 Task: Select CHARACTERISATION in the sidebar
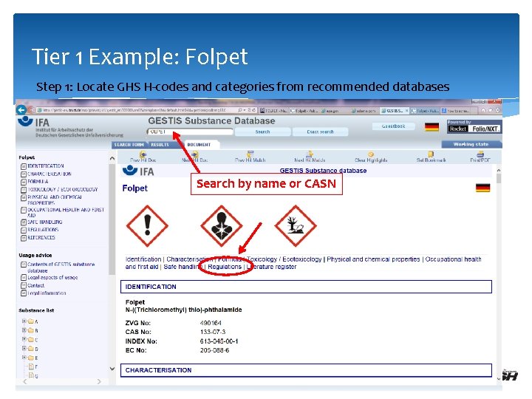pyautogui.click(x=50, y=174)
